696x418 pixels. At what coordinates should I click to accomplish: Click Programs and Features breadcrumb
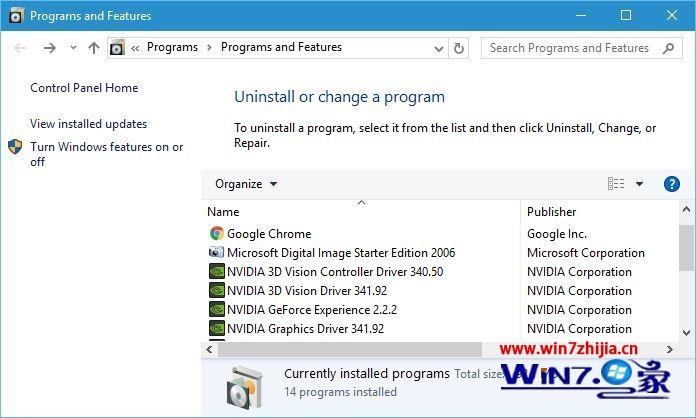click(281, 47)
